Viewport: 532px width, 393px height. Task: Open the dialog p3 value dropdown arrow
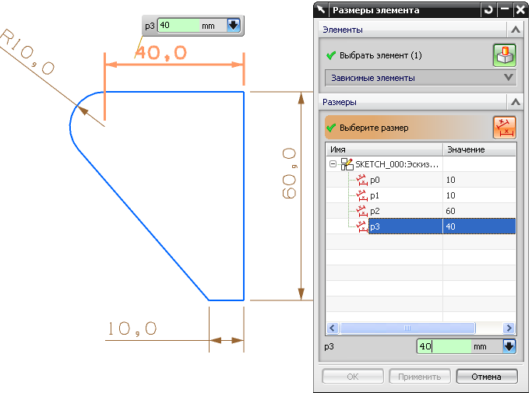509,346
